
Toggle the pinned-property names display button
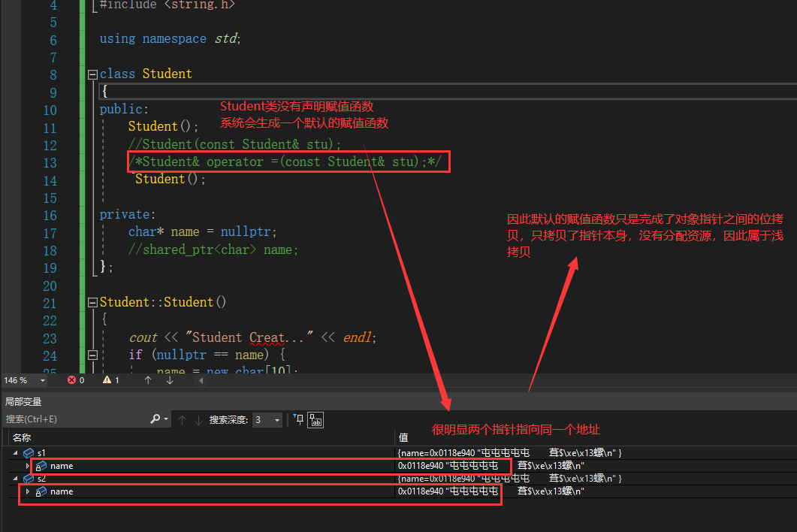315,420
